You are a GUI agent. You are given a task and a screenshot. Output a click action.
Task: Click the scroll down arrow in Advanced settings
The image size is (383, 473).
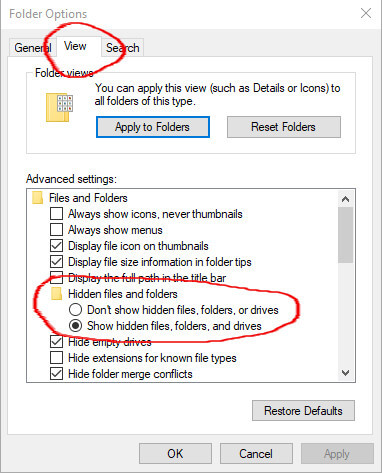[346, 372]
